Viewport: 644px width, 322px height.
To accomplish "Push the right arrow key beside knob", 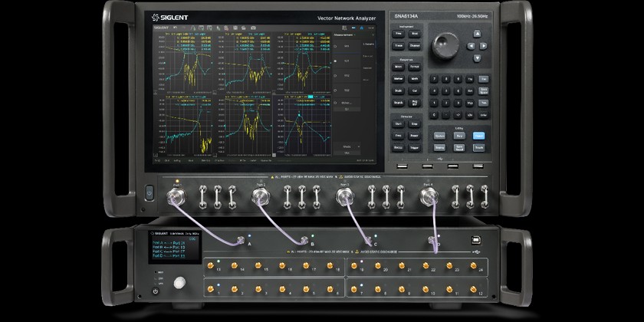I will click(484, 46).
